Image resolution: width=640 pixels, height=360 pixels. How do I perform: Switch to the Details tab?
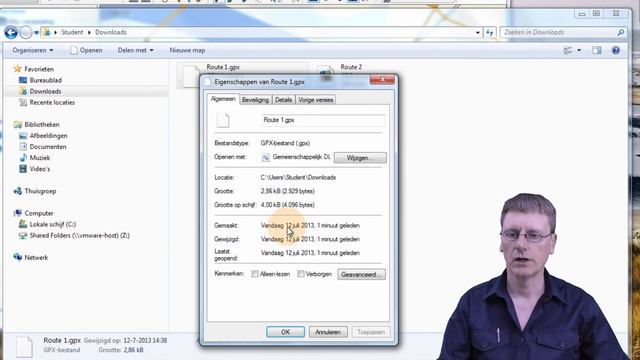(283, 100)
